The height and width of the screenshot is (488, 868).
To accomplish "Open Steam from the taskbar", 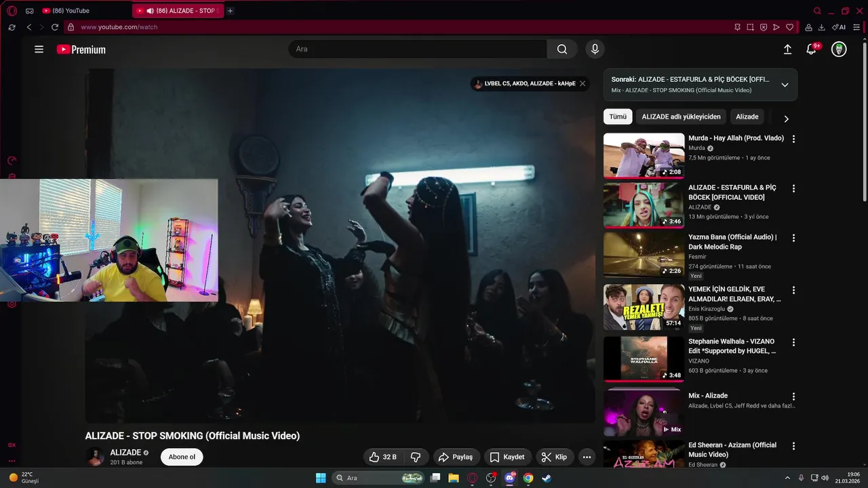I will point(547,478).
